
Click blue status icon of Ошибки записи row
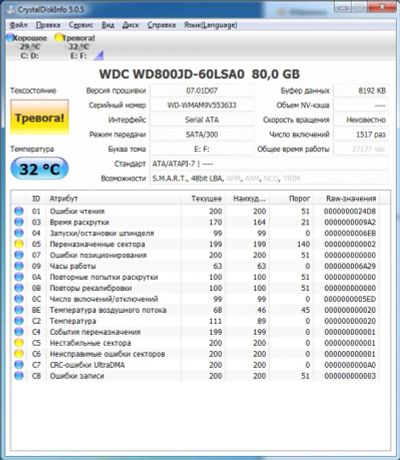19,376
